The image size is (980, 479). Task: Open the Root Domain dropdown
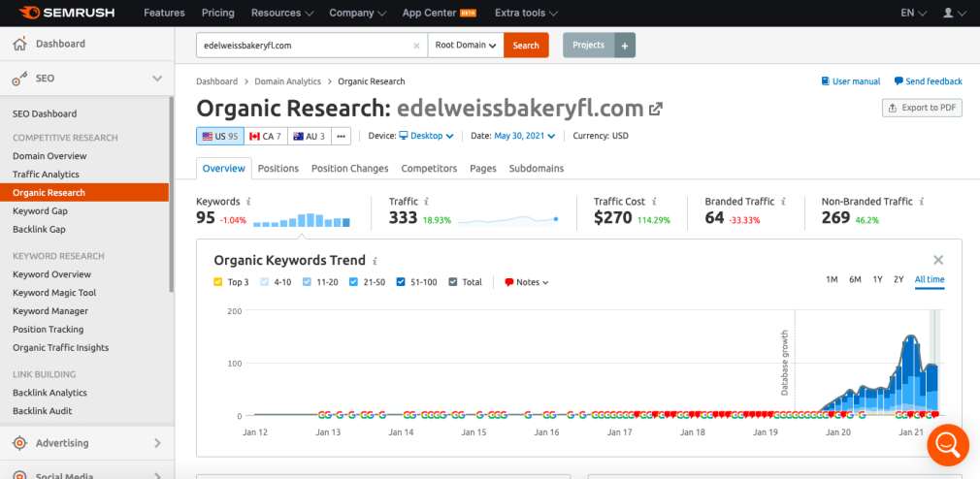coord(466,46)
